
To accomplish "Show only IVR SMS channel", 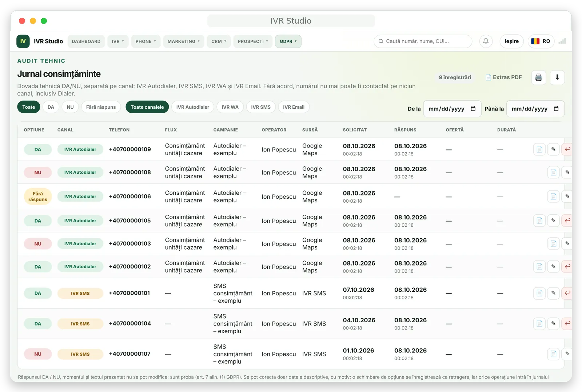I will pyautogui.click(x=261, y=107).
